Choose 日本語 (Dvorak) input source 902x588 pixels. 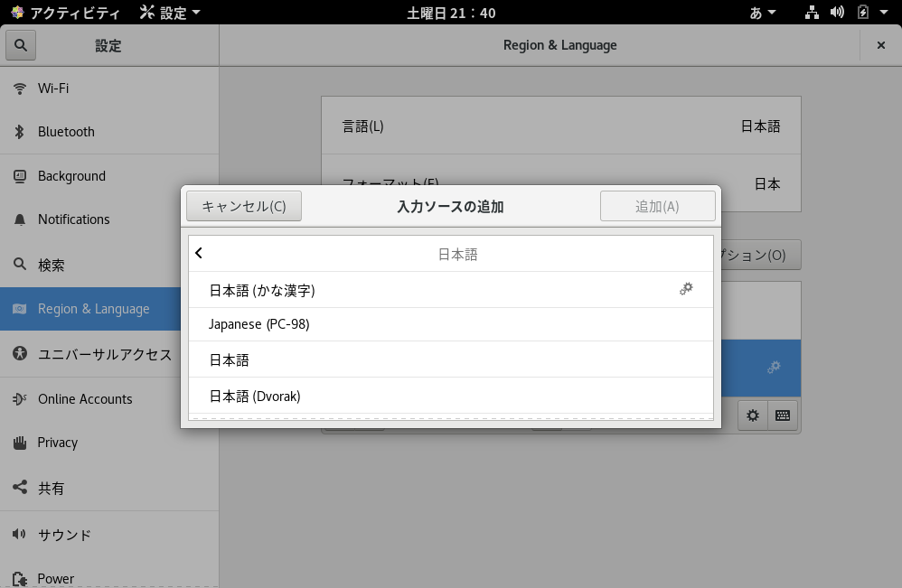click(451, 396)
